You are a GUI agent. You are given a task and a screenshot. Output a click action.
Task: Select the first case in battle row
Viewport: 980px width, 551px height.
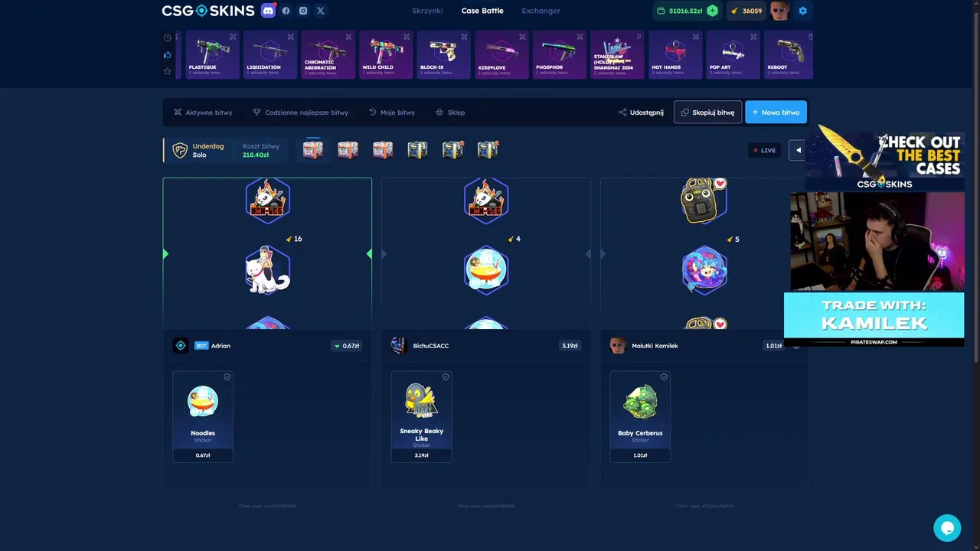pyautogui.click(x=312, y=149)
